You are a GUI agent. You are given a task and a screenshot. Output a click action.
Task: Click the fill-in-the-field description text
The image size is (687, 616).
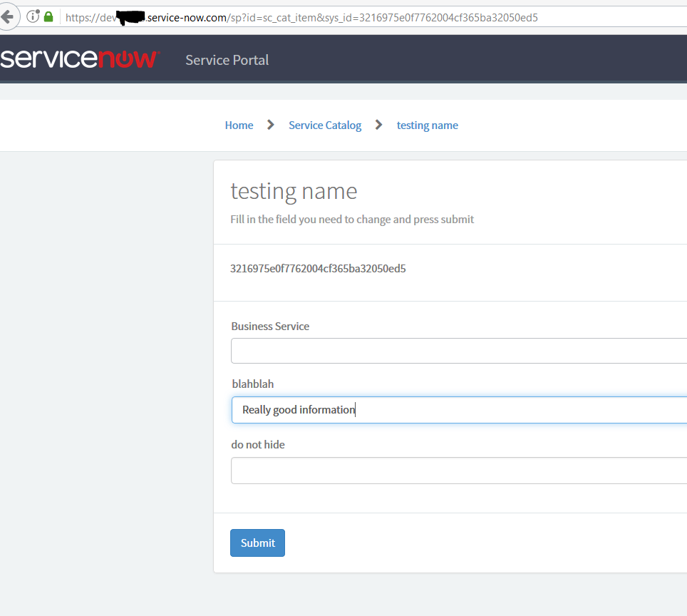(x=351, y=220)
